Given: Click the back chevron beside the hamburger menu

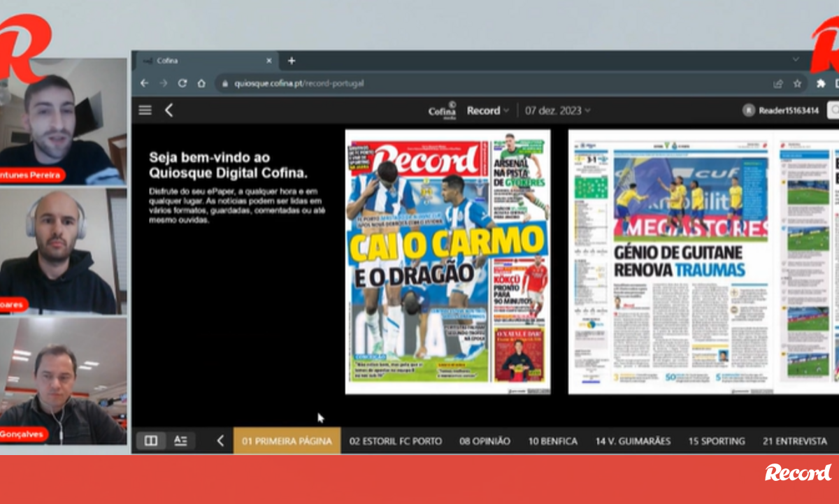Looking at the screenshot, I should (x=168, y=110).
